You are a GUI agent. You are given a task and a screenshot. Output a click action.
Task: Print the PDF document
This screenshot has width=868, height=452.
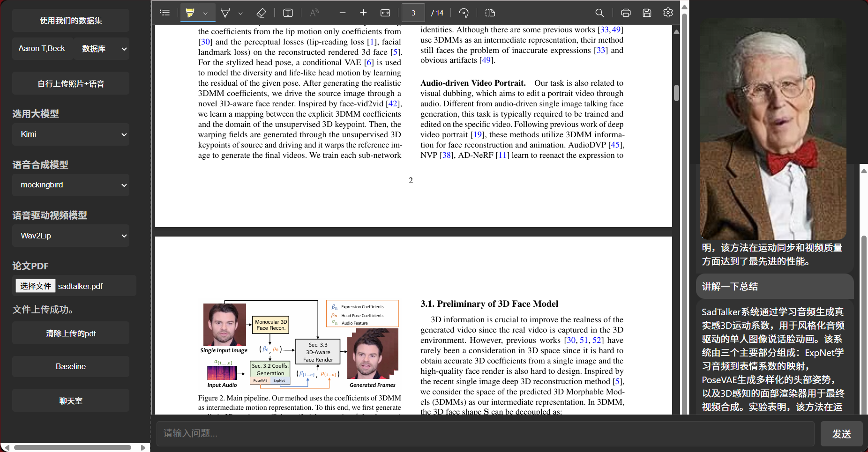tap(626, 13)
